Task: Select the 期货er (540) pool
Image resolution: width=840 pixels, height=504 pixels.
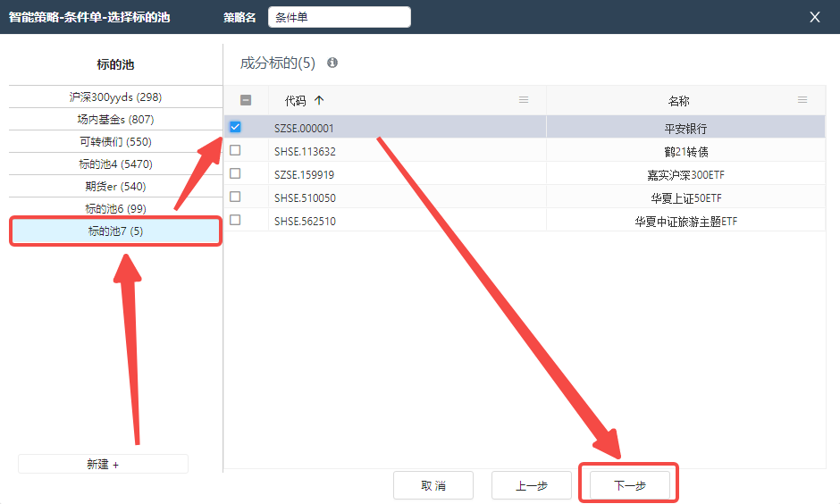Action: pyautogui.click(x=115, y=187)
